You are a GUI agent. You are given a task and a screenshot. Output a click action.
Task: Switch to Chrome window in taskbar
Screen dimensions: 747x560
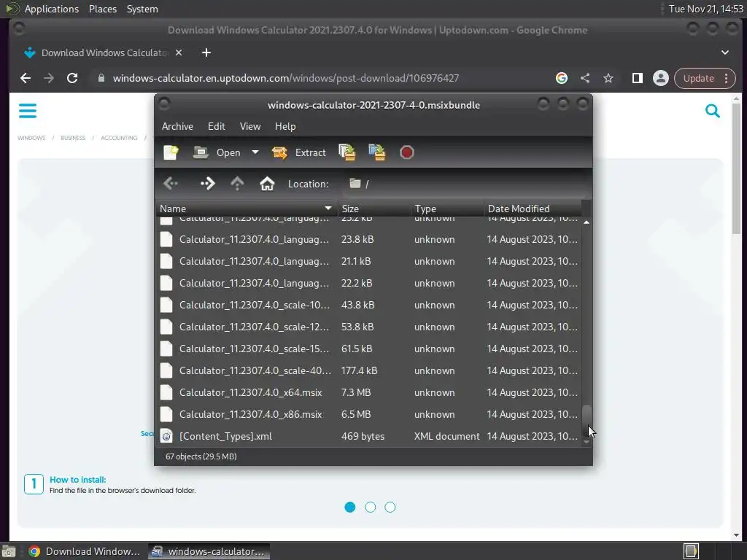click(x=85, y=551)
